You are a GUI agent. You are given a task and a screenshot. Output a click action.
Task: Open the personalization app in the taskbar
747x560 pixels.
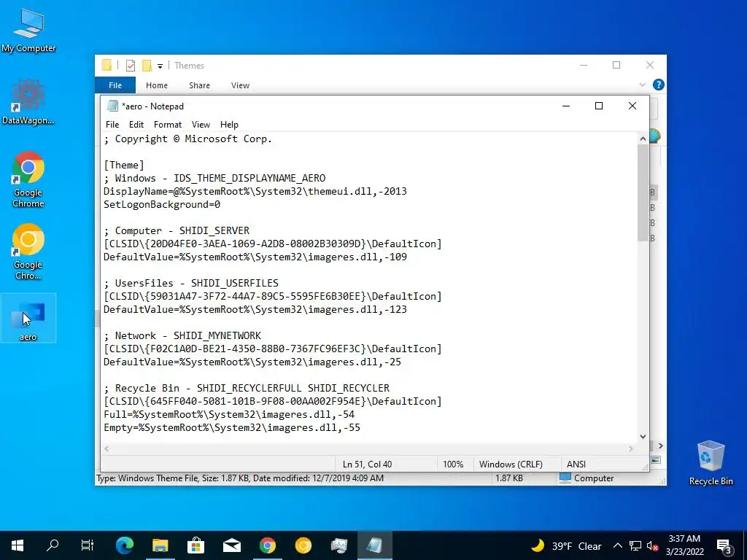pyautogui.click(x=338, y=545)
